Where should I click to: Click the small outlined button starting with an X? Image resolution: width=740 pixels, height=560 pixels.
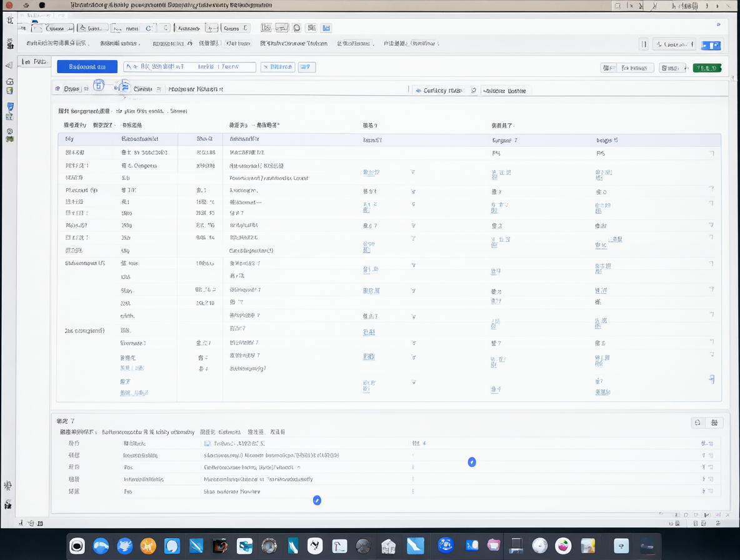277,67
